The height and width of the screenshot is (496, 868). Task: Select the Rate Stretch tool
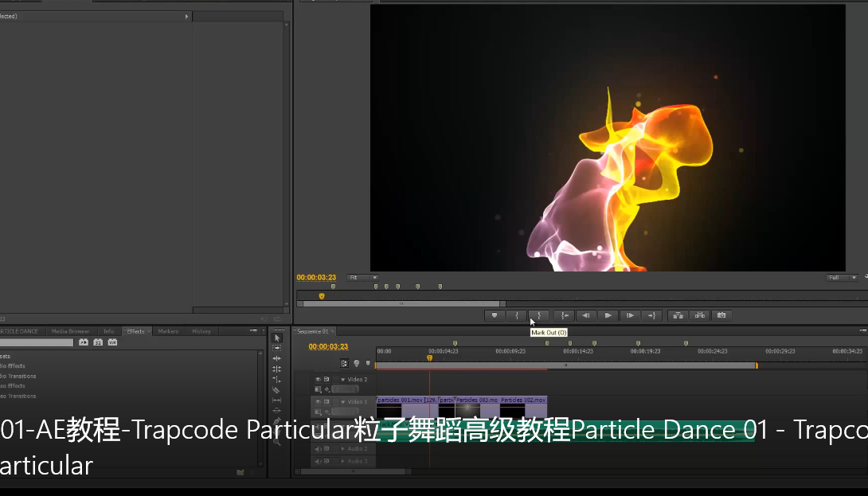277,379
